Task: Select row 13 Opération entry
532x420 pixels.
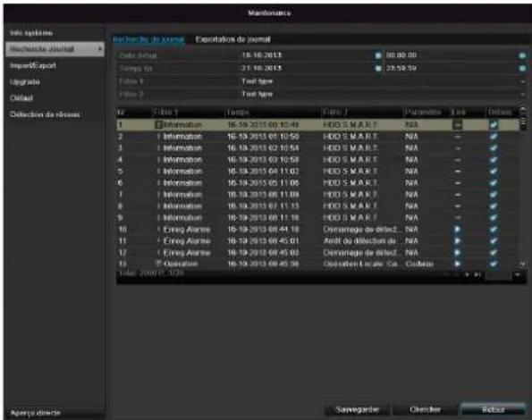Action: pyautogui.click(x=317, y=264)
